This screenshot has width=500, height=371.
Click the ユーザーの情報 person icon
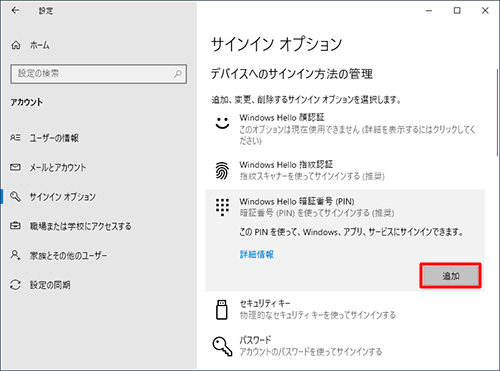click(15, 137)
